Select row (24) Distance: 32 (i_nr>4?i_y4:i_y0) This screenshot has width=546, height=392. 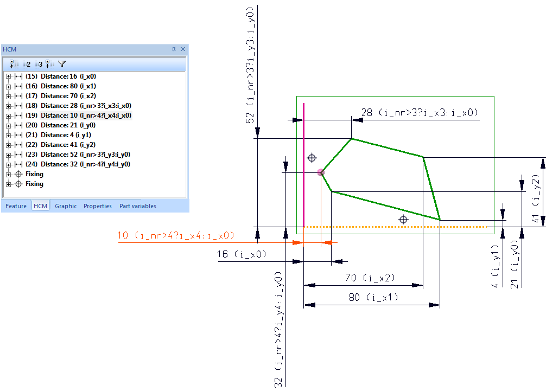[x=78, y=164]
